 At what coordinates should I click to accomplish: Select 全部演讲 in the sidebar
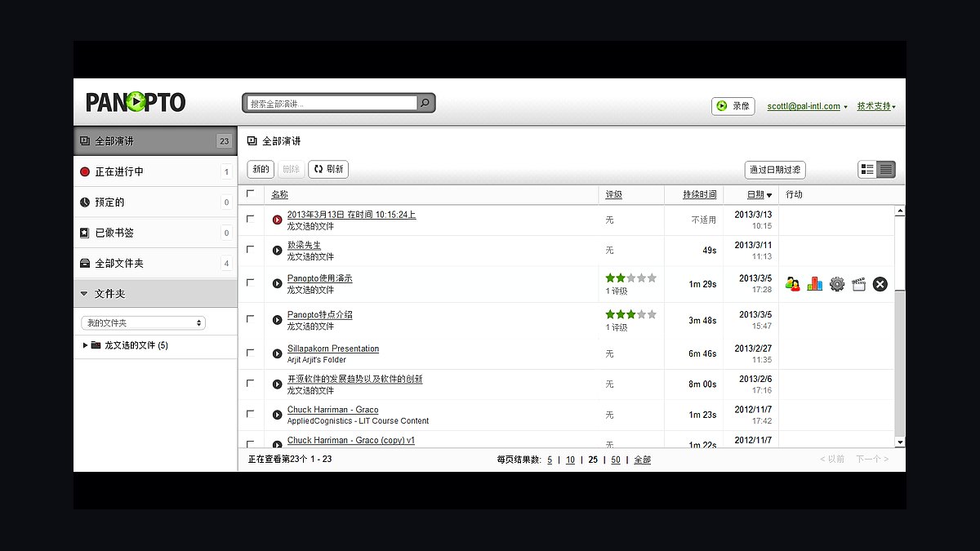coord(155,141)
